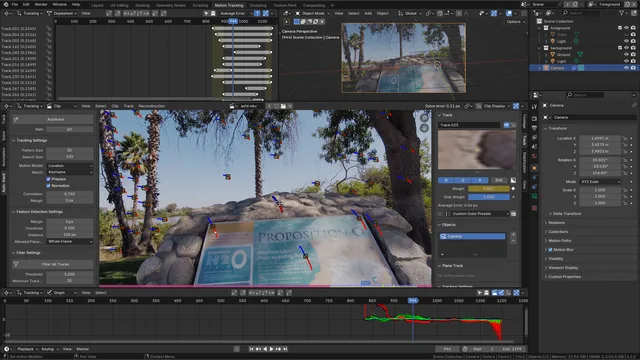Open the Render properties tab icon
The width and height of the screenshot is (640, 360).
click(x=534, y=118)
